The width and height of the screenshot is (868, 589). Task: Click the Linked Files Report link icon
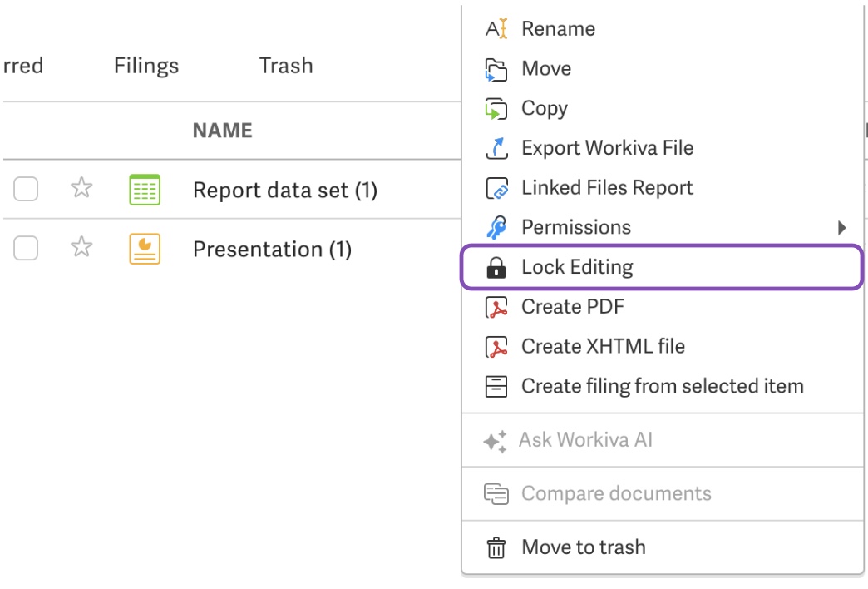tap(496, 188)
